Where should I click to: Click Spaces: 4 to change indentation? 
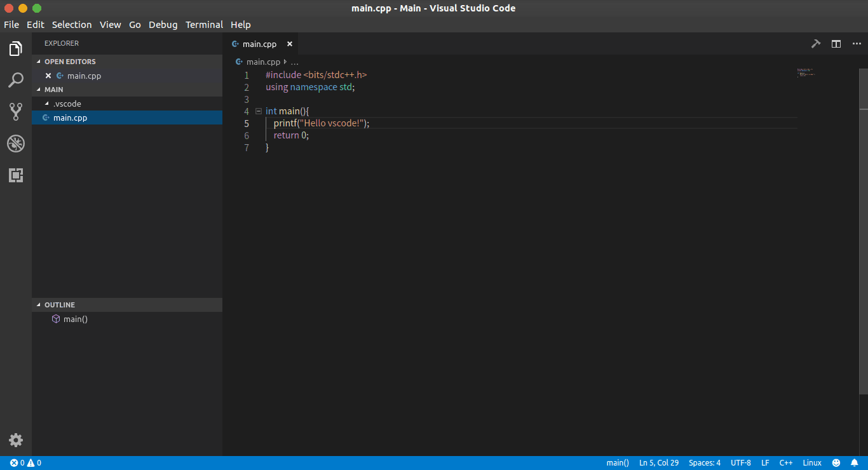(704, 462)
